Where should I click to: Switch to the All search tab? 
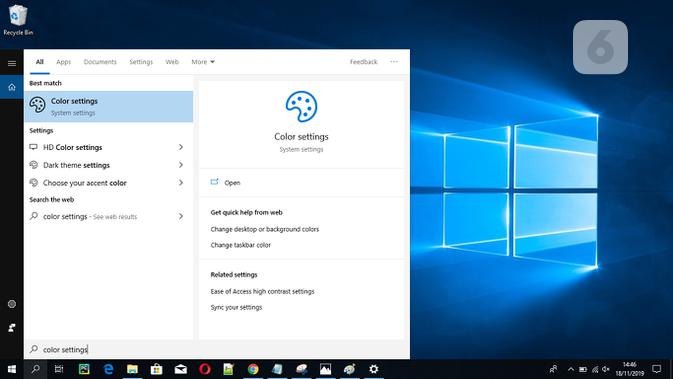(39, 62)
